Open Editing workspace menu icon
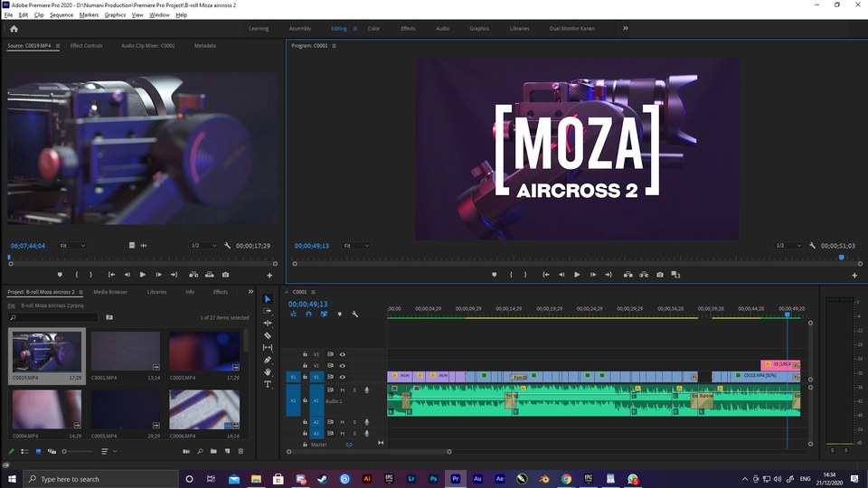Image resolution: width=868 pixels, height=488 pixels. (355, 29)
